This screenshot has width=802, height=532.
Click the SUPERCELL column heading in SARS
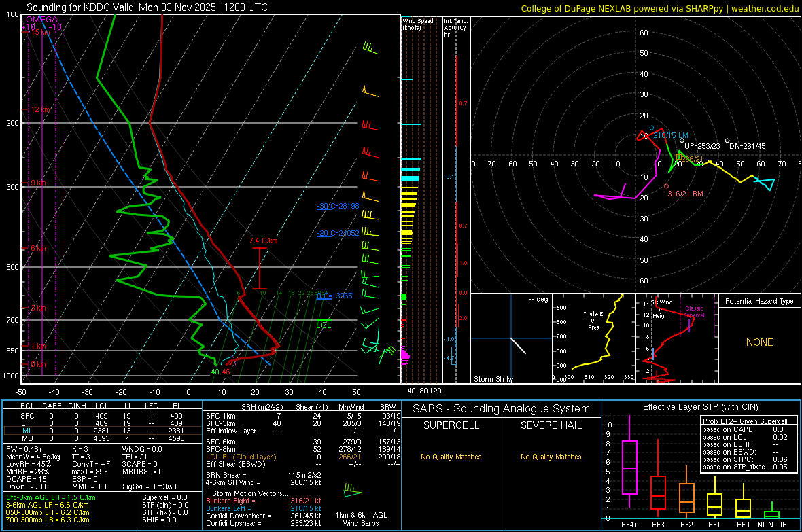click(x=451, y=425)
